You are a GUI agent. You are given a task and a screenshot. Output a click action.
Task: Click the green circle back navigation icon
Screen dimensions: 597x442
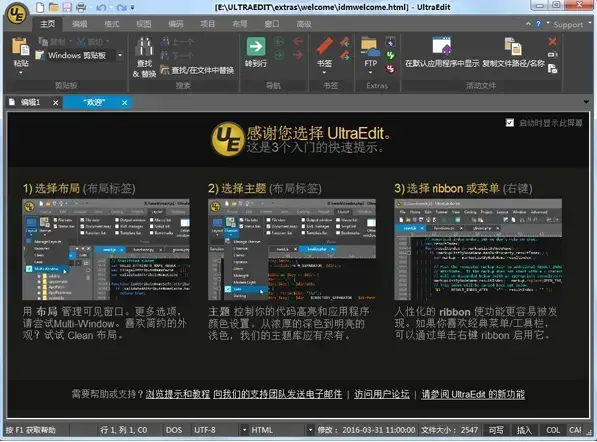point(279,41)
